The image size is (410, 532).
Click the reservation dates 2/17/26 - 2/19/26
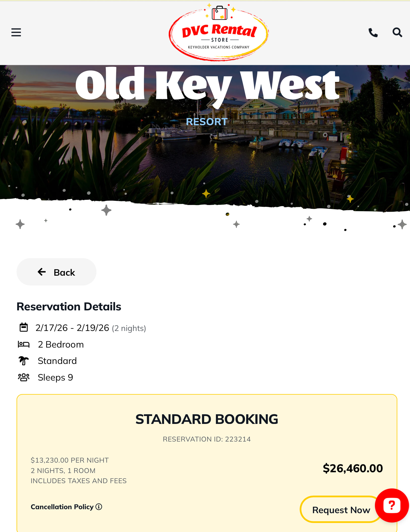pyautogui.click(x=72, y=328)
